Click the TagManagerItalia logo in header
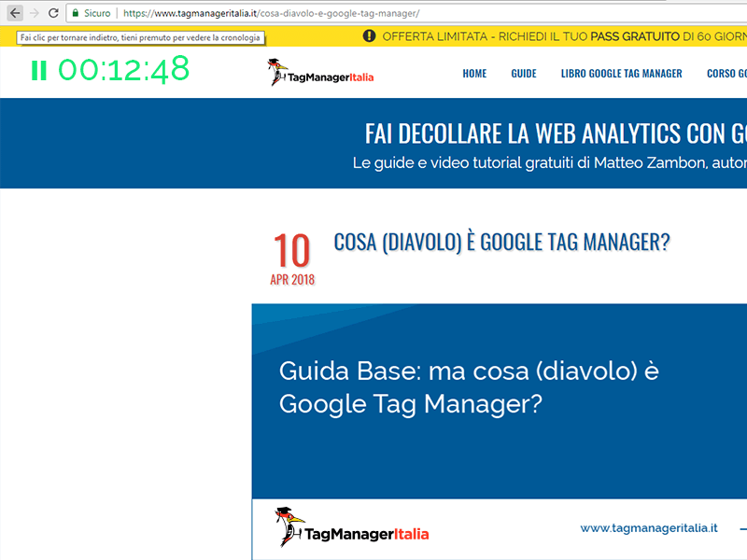 [320, 73]
